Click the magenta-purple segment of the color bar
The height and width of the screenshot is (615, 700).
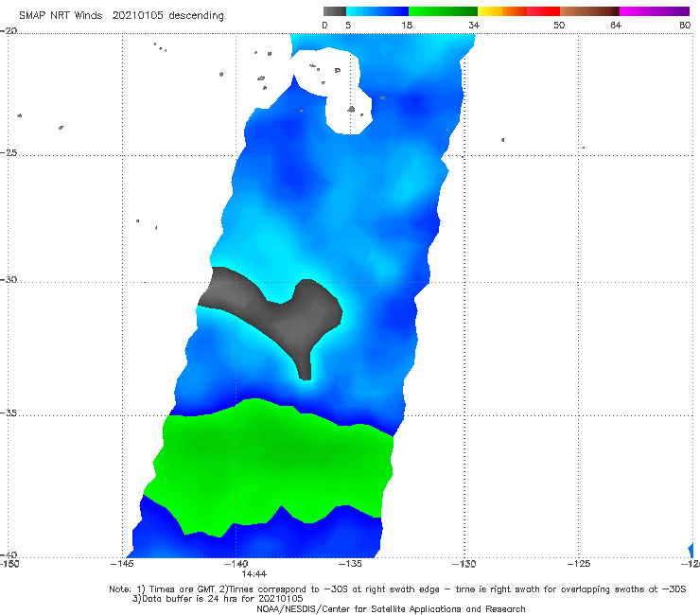click(655, 11)
